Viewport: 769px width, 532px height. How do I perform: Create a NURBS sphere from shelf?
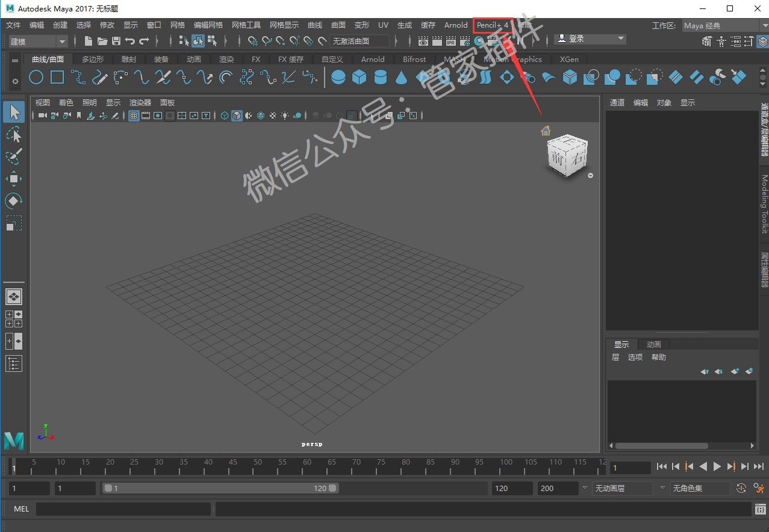(338, 77)
